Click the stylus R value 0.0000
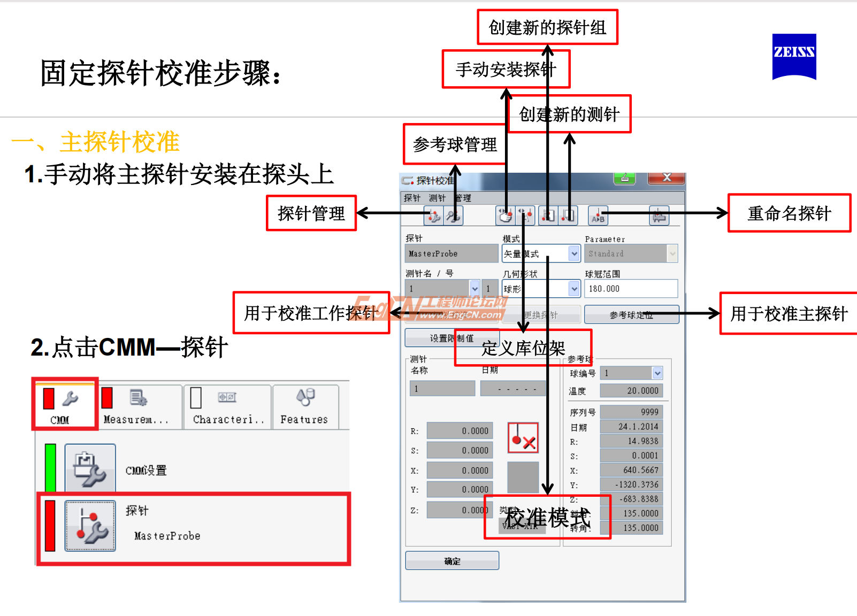 [460, 430]
